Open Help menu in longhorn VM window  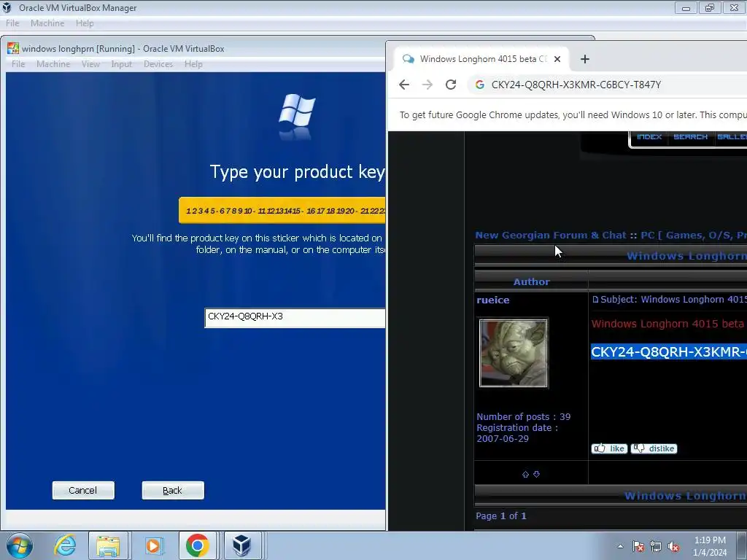pos(193,64)
